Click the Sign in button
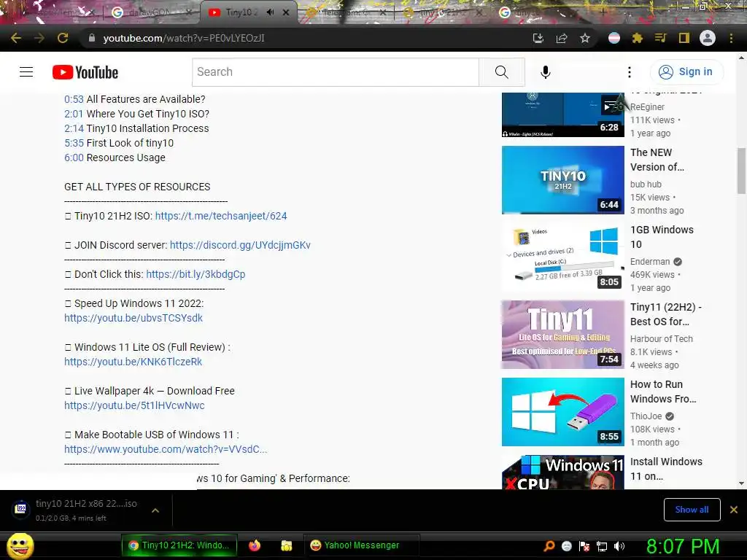 click(x=686, y=72)
